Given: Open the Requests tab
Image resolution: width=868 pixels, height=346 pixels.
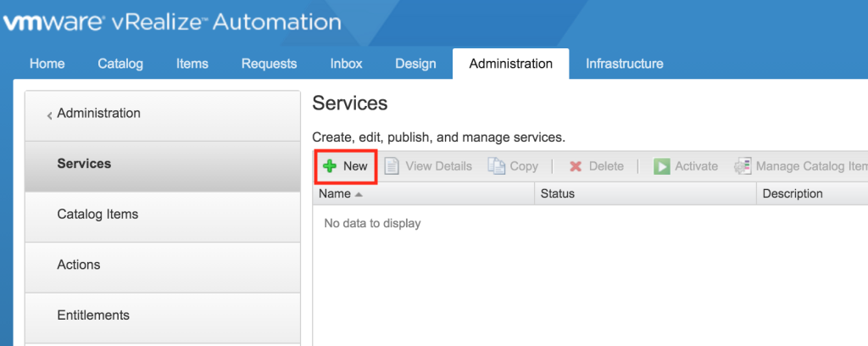Looking at the screenshot, I should pos(269,64).
